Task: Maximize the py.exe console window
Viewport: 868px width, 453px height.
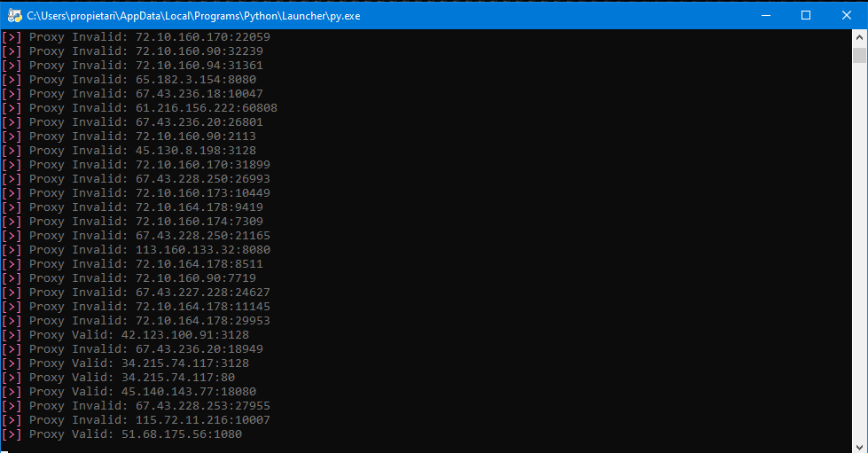Action: [x=806, y=15]
